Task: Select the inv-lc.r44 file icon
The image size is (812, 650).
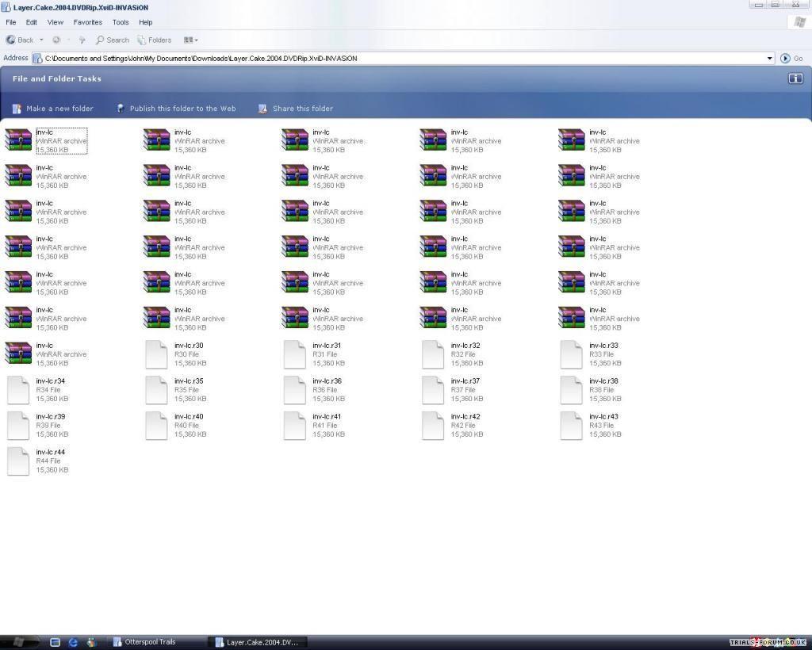Action: (18, 461)
